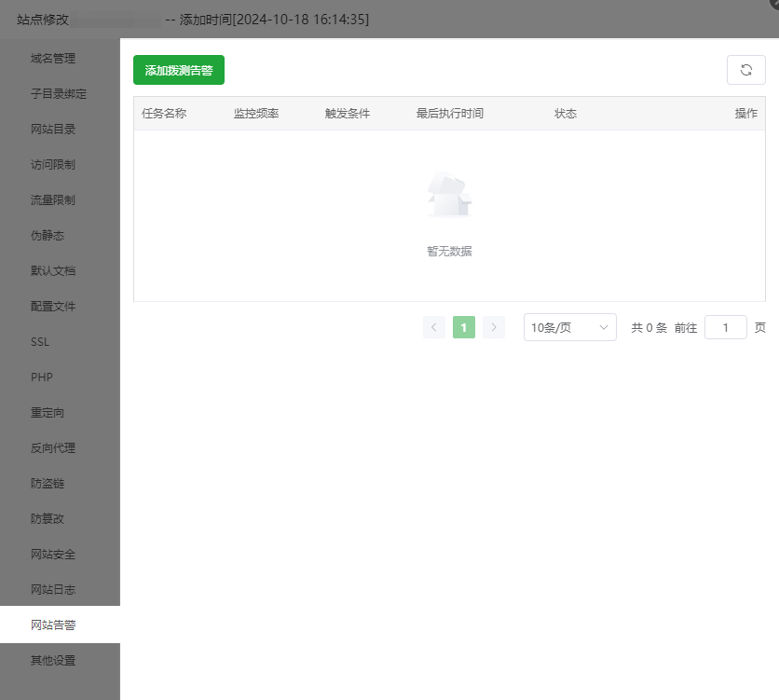Open the SSL tab
779x700 pixels.
click(40, 342)
